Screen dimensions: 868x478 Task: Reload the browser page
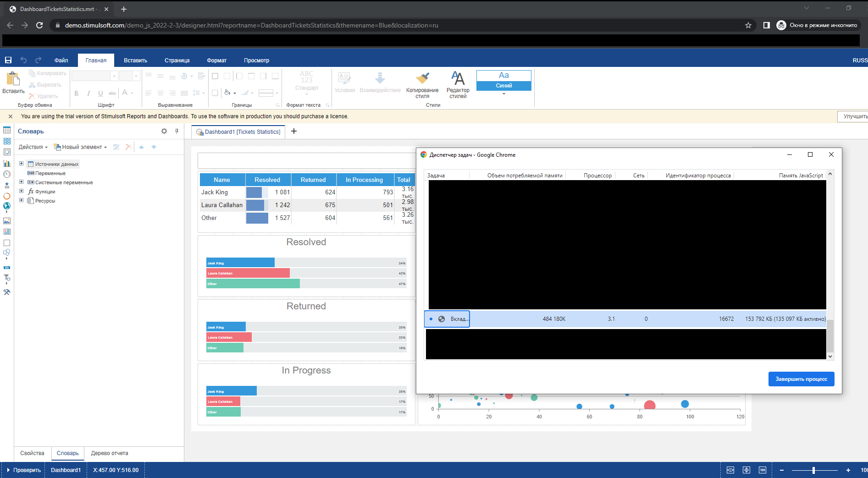coord(39,25)
